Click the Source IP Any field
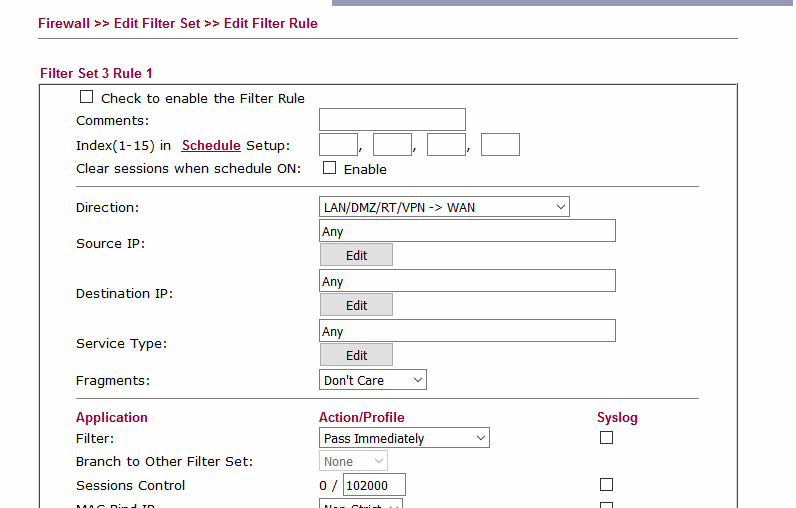 (467, 231)
